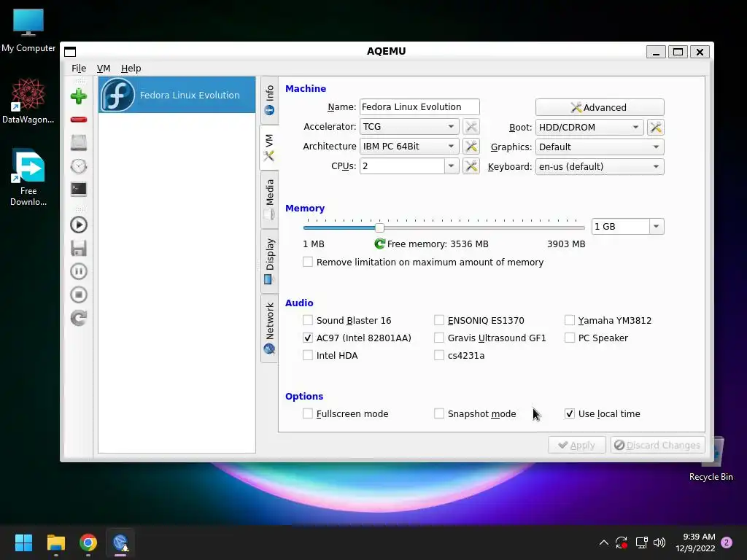
Task: Open the 9:39 AM clock in taskbar
Action: coord(695,542)
